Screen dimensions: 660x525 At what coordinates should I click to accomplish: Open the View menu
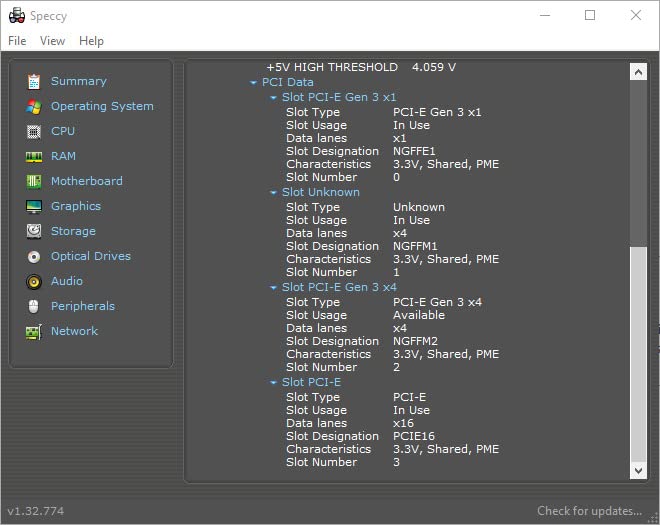click(x=52, y=41)
